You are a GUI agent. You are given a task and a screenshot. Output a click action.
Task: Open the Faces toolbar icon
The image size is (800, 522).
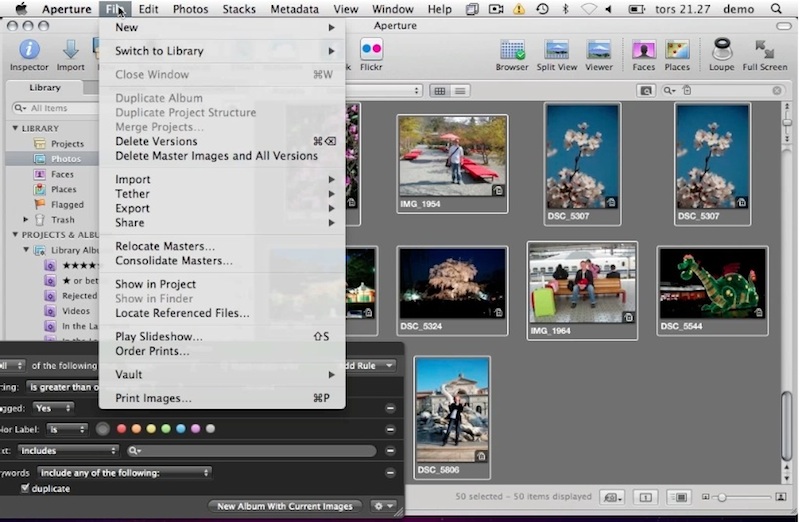(x=643, y=50)
